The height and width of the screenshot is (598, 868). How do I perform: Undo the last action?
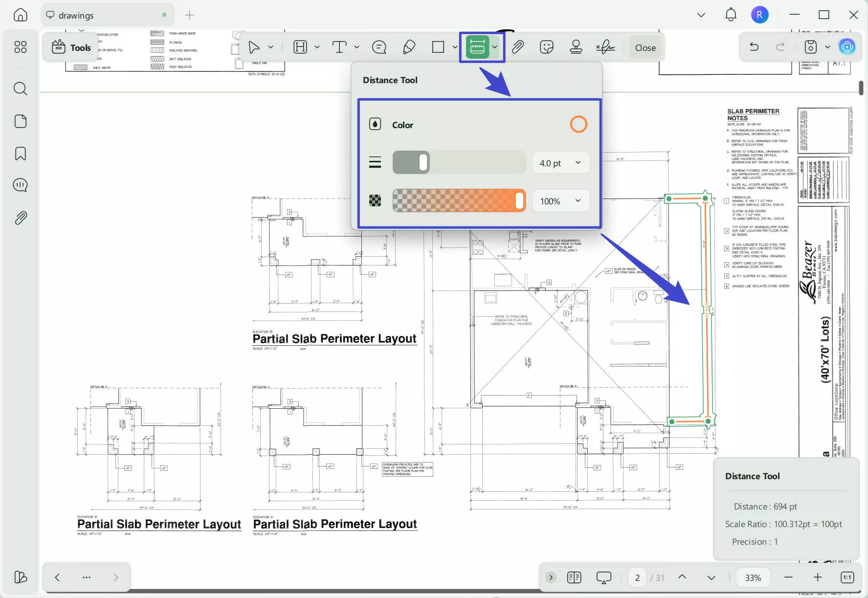(754, 46)
